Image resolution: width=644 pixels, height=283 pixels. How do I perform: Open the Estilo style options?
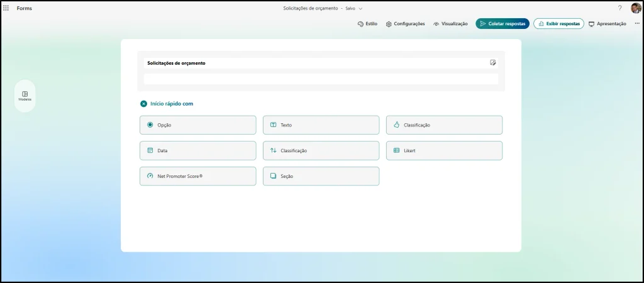coord(367,24)
